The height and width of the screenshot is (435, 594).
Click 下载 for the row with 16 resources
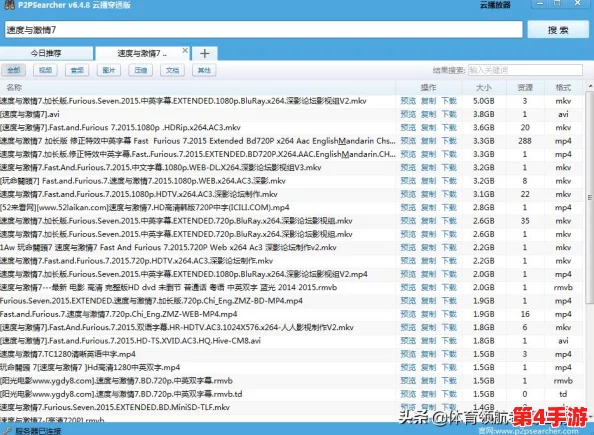coord(449,314)
